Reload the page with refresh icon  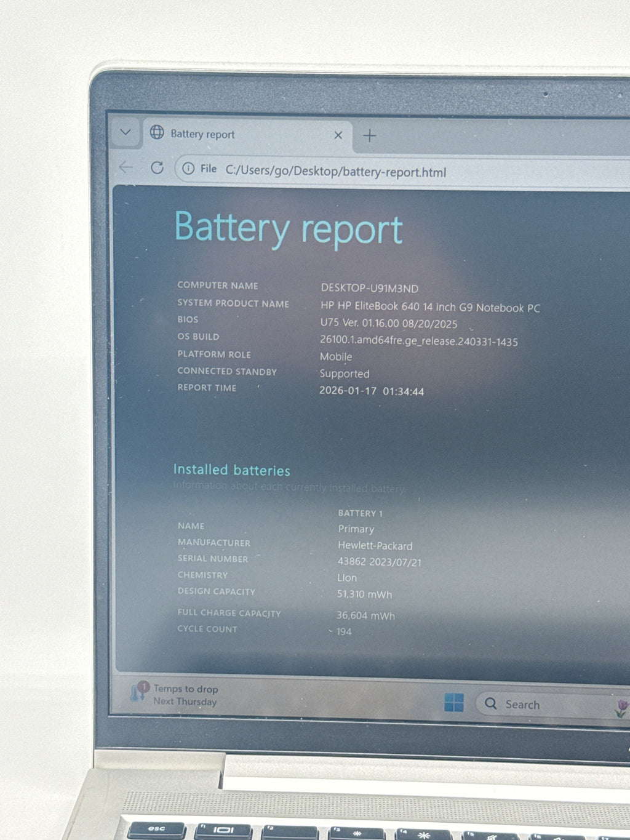(x=157, y=167)
